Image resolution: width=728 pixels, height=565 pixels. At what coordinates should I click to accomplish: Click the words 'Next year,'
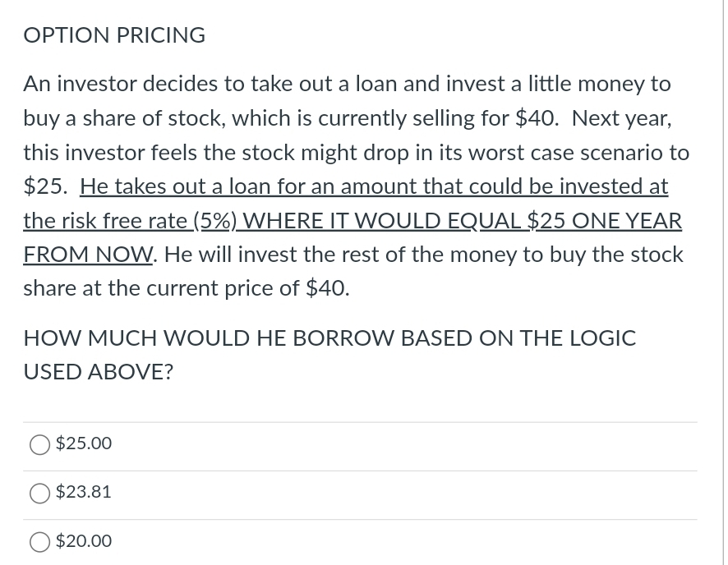622,119
